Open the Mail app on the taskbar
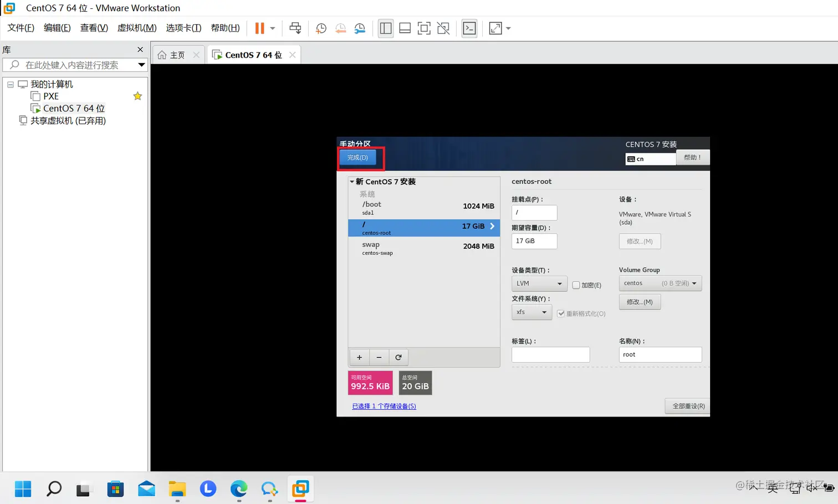This screenshot has height=504, width=838. 146,488
